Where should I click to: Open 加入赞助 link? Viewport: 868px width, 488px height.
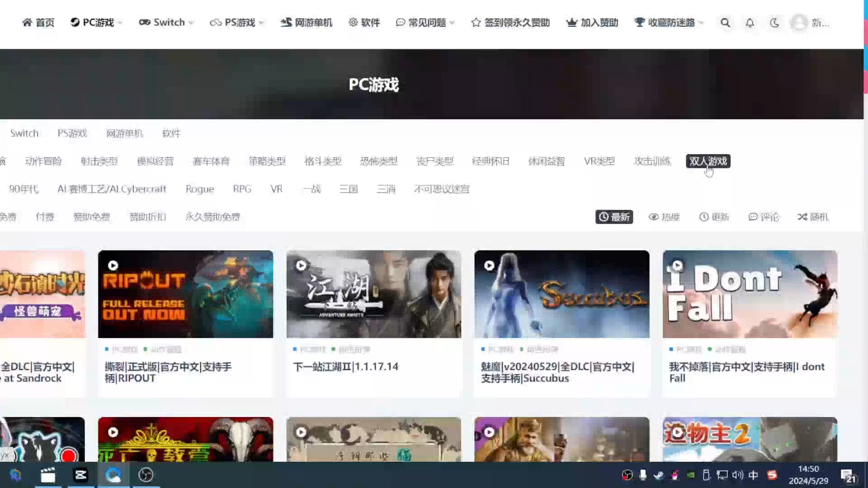click(592, 23)
